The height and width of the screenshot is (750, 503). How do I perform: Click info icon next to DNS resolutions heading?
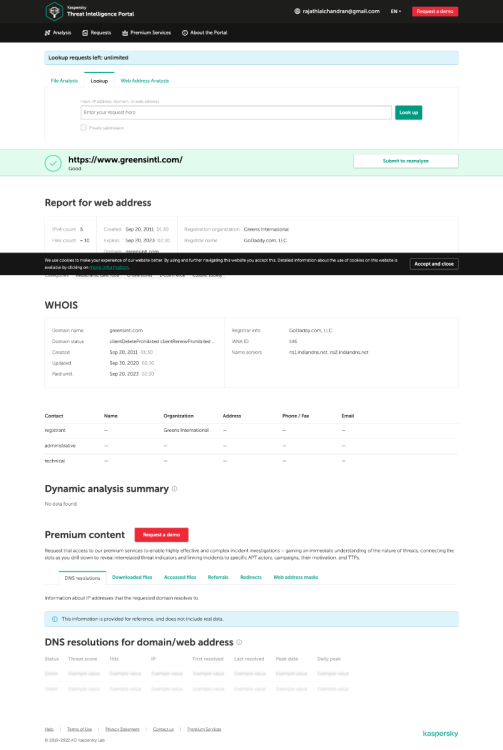(x=239, y=642)
